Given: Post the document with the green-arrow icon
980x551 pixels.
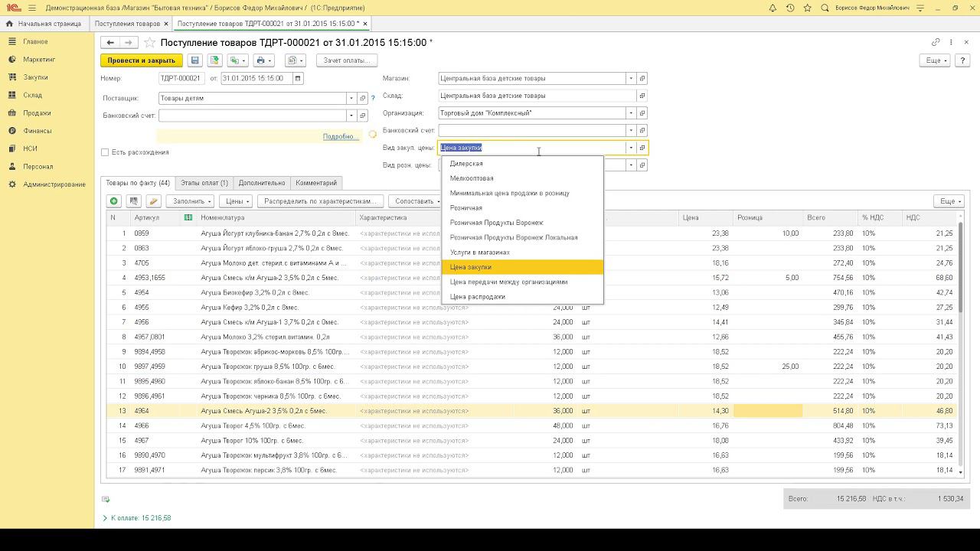Looking at the screenshot, I should tap(215, 60).
